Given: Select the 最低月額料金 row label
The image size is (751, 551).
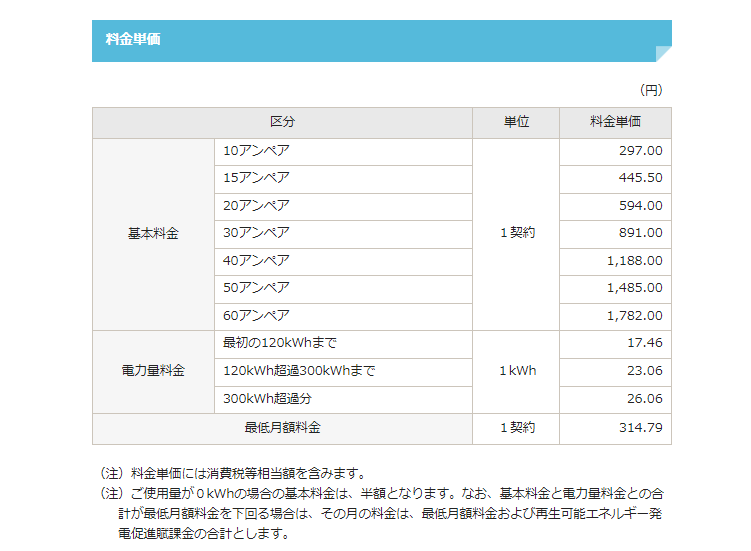Looking at the screenshot, I should coord(282,428).
